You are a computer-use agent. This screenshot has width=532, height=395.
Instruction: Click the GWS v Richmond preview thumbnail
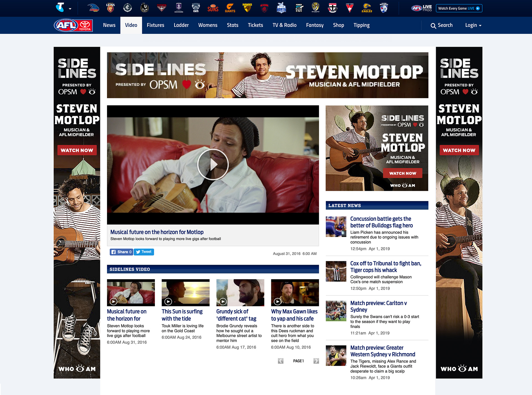point(336,356)
